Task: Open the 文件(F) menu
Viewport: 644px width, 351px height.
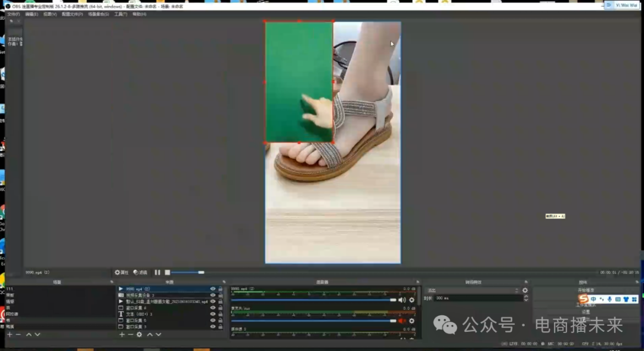Action: pyautogui.click(x=13, y=14)
